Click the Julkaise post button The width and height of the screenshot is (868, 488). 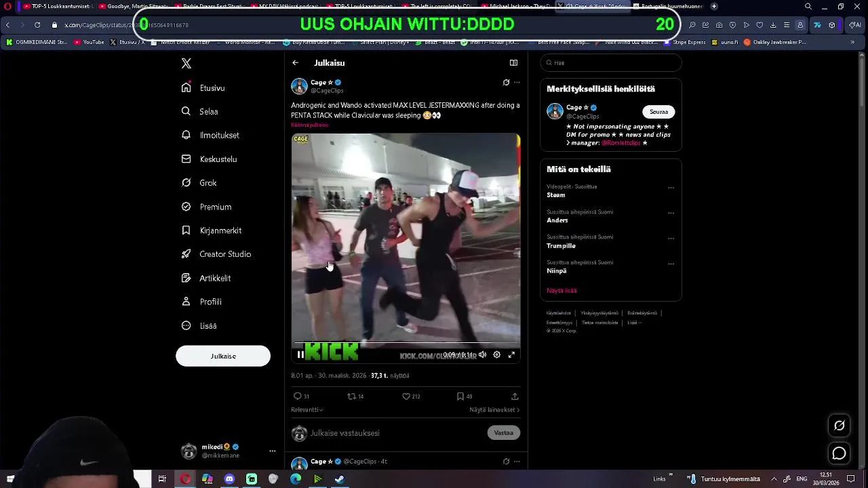click(x=223, y=356)
